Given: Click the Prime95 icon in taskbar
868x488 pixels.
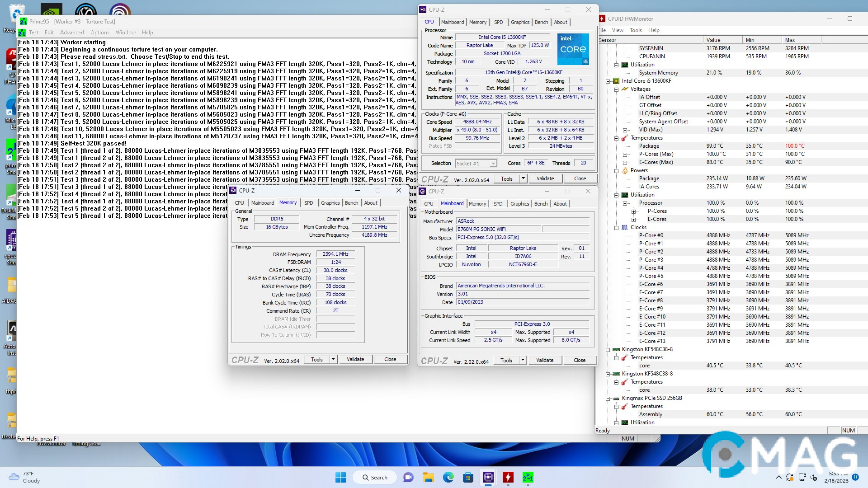Looking at the screenshot, I should (x=528, y=477).
